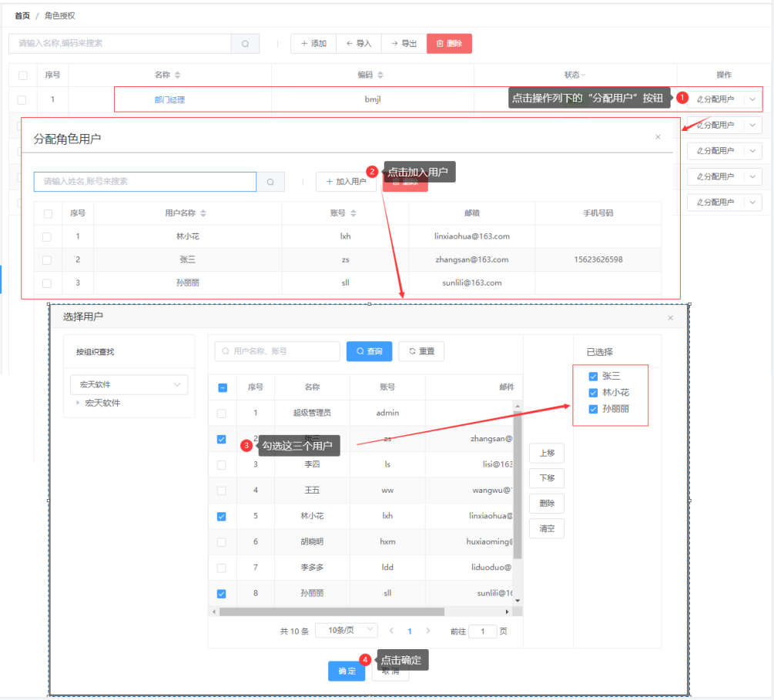The width and height of the screenshot is (774, 700).
Task: Open the 首页 breadcrumb
Action: tap(22, 16)
